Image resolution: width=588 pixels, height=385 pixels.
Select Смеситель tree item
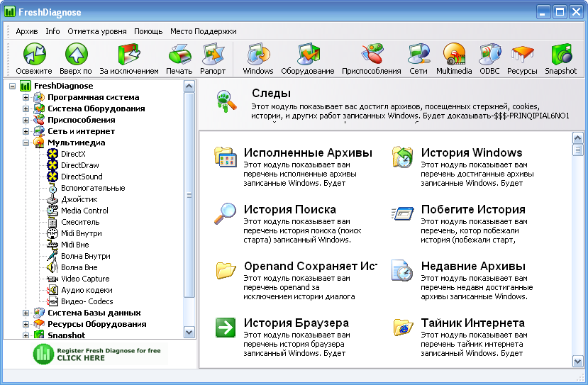[x=80, y=222]
